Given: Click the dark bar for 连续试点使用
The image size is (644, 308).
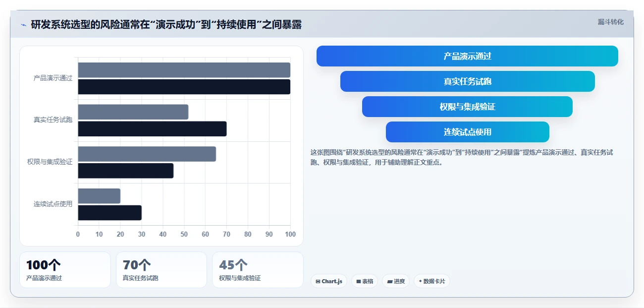Looking at the screenshot, I should pyautogui.click(x=109, y=213).
